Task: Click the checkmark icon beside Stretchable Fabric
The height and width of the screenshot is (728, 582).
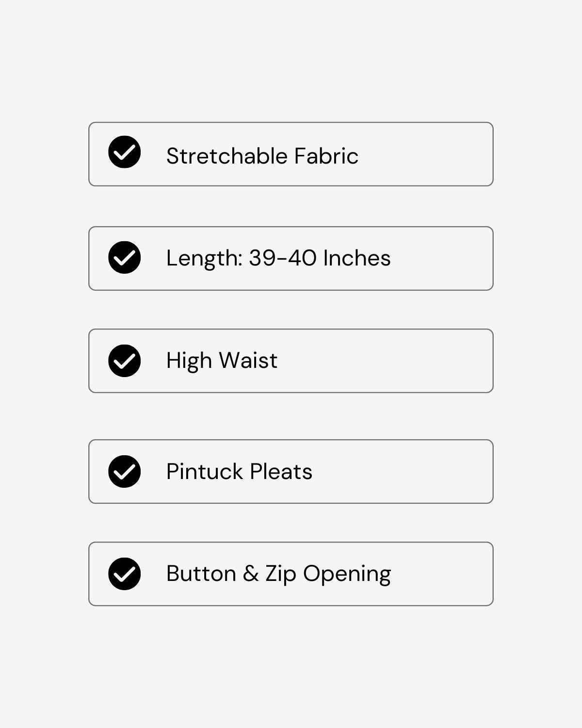Action: pos(125,152)
